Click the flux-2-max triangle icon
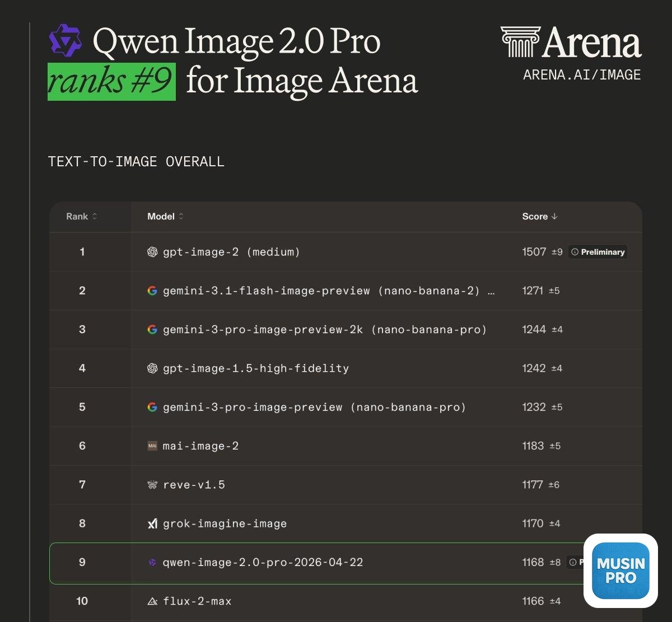The width and height of the screenshot is (672, 622). pos(152,601)
